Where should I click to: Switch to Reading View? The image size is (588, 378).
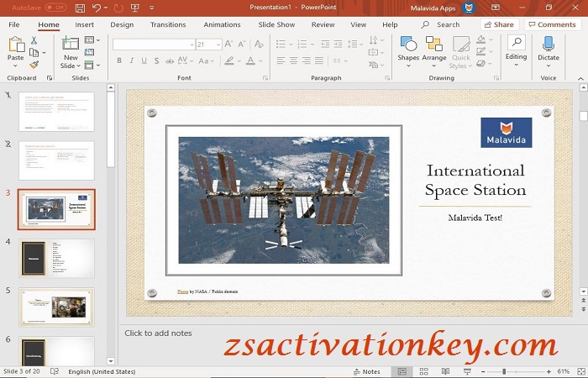[x=445, y=371]
